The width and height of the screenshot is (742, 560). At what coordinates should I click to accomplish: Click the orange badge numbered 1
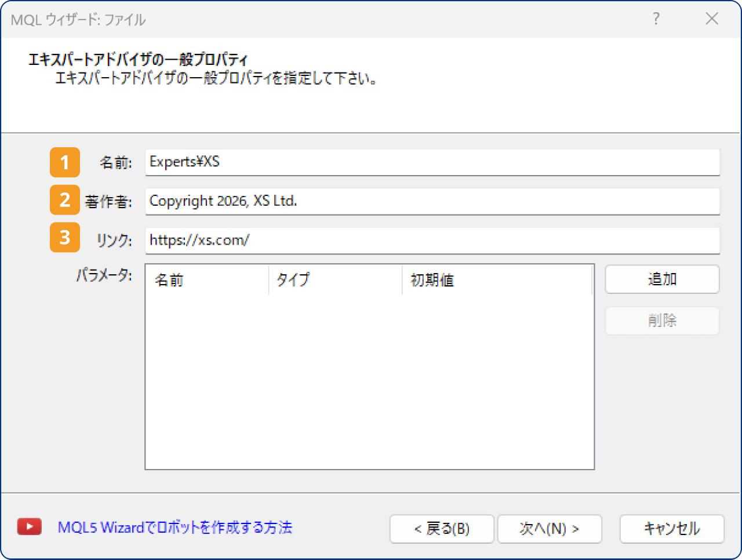click(x=64, y=162)
